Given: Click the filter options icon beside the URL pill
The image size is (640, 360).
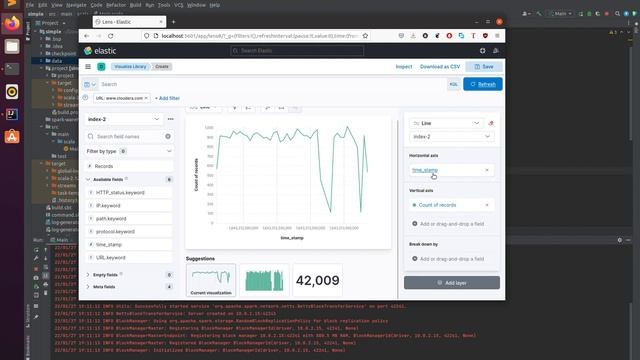Looking at the screenshot, I should (x=85, y=98).
